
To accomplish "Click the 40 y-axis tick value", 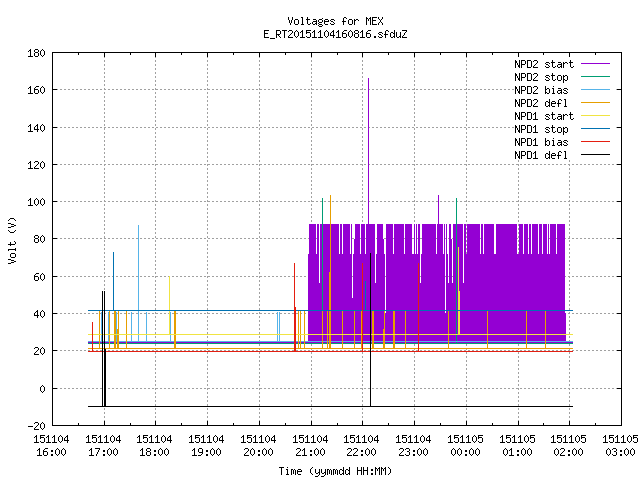I will pos(39,314).
